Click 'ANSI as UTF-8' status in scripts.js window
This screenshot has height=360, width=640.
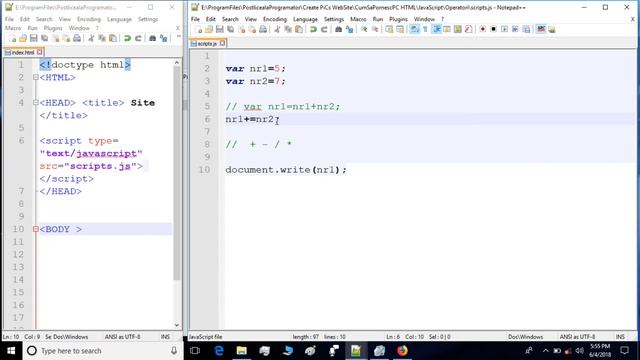click(x=577, y=337)
